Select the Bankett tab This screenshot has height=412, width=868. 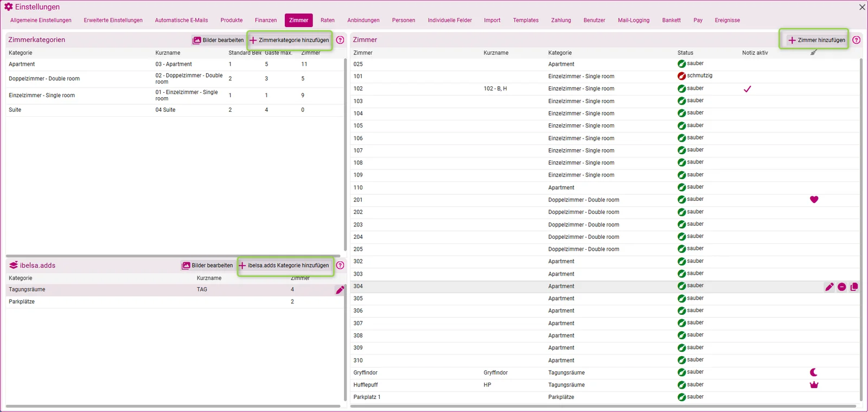pyautogui.click(x=671, y=20)
